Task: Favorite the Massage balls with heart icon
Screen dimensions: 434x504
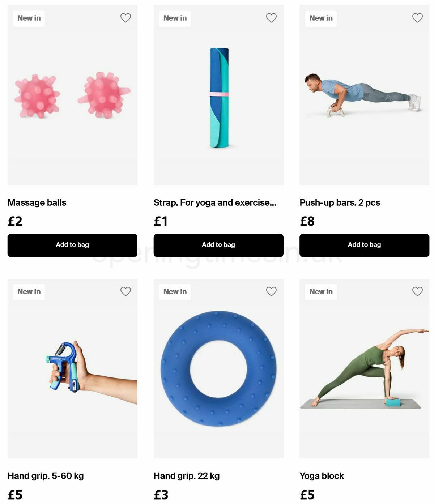Action: coord(125,18)
